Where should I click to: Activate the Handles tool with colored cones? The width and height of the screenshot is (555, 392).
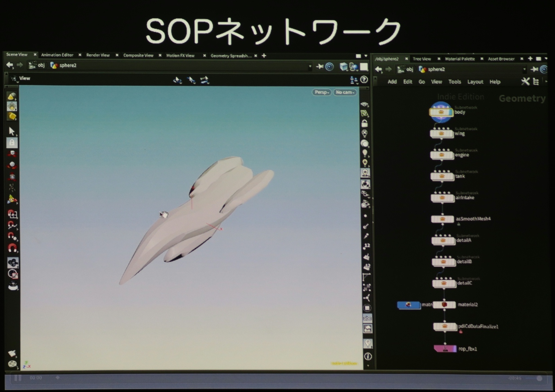[x=12, y=199]
